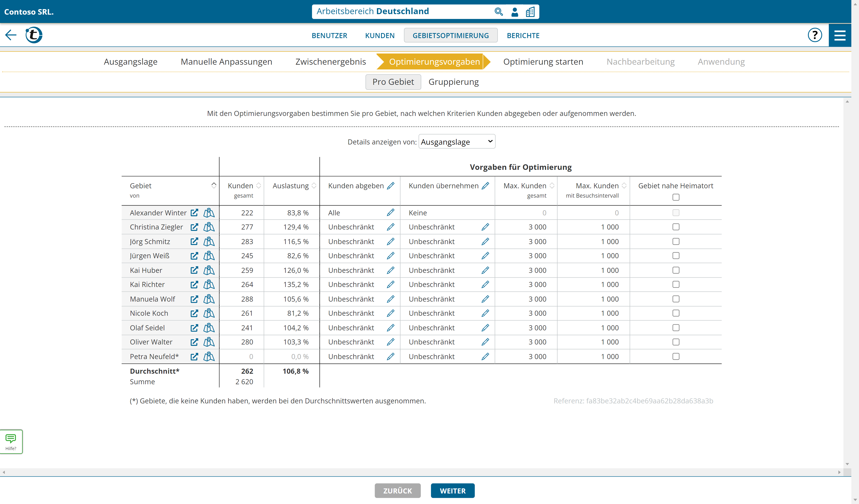Click the search magnifier icon in workspace bar
The width and height of the screenshot is (859, 504).
tap(498, 11)
